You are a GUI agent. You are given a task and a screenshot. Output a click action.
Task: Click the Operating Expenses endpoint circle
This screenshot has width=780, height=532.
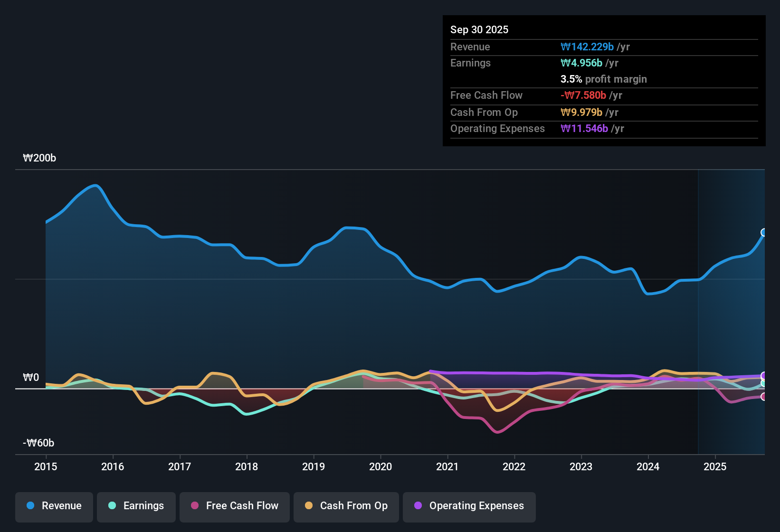pyautogui.click(x=764, y=376)
